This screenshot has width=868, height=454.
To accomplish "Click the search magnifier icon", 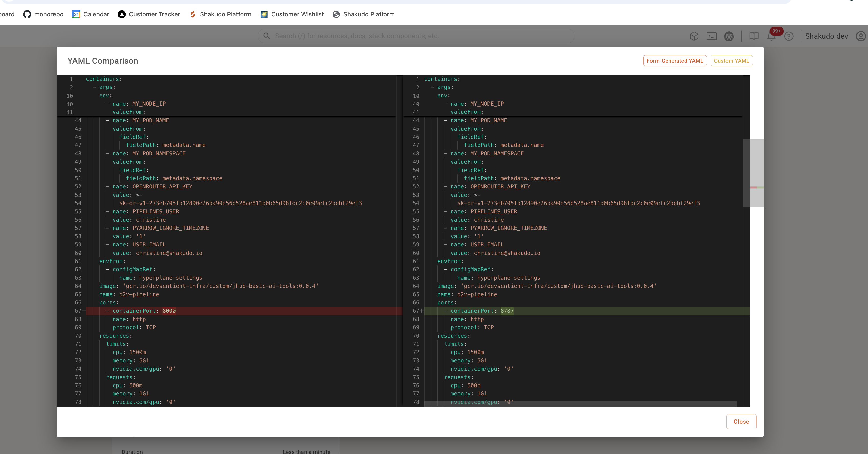I will point(267,36).
